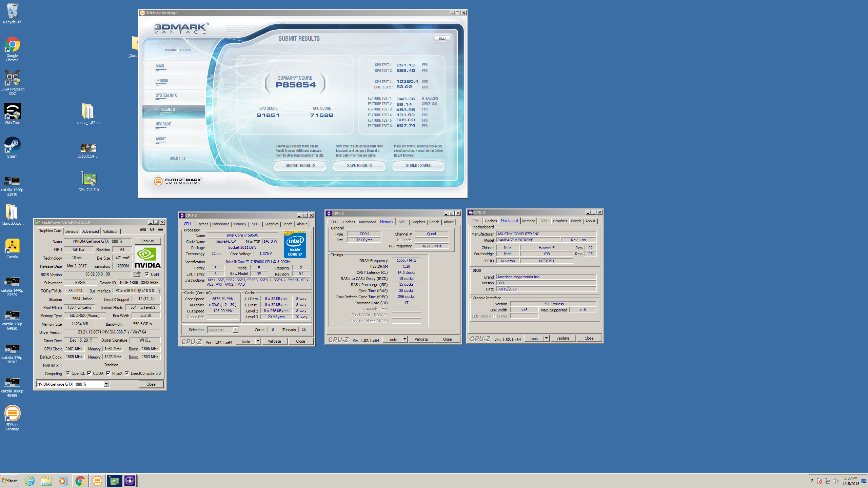
Task: Click Validate in CPU-Z Memory window
Action: tap(421, 339)
